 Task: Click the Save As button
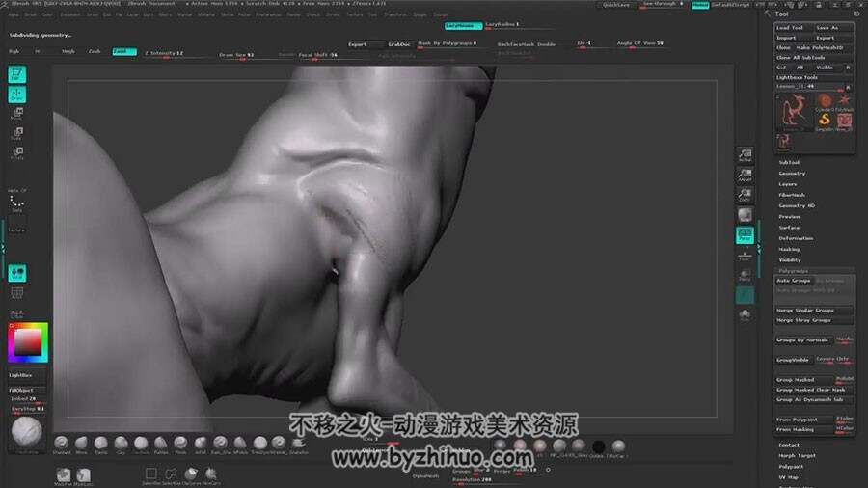(833, 28)
